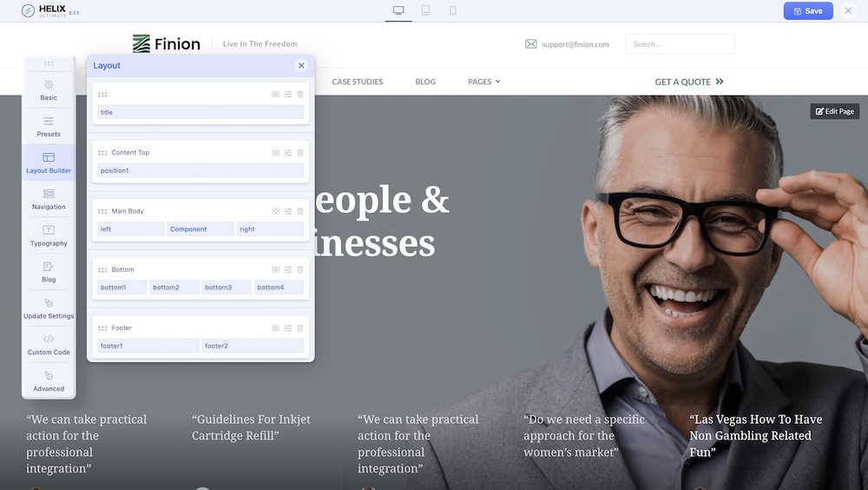Close the Helix Ultimate editor
The height and width of the screenshot is (490, 868).
point(848,10)
